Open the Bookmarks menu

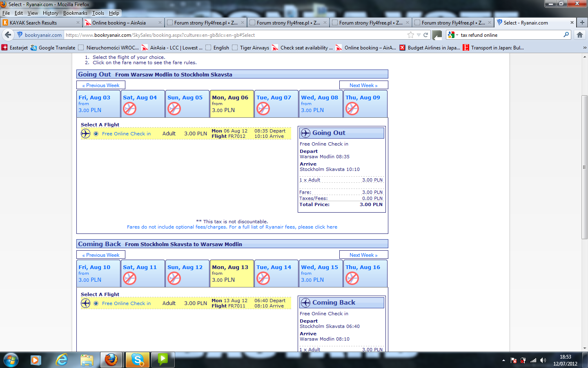[x=75, y=13]
